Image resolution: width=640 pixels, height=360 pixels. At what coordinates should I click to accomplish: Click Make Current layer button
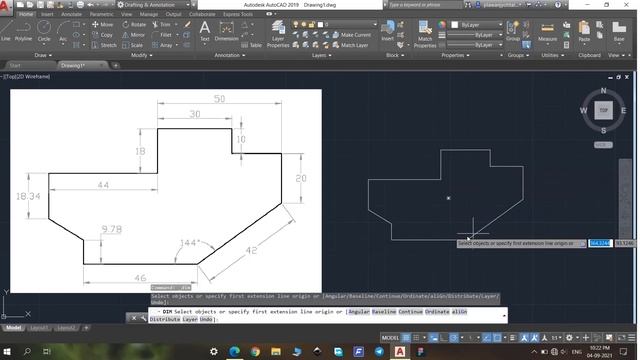[x=351, y=35]
